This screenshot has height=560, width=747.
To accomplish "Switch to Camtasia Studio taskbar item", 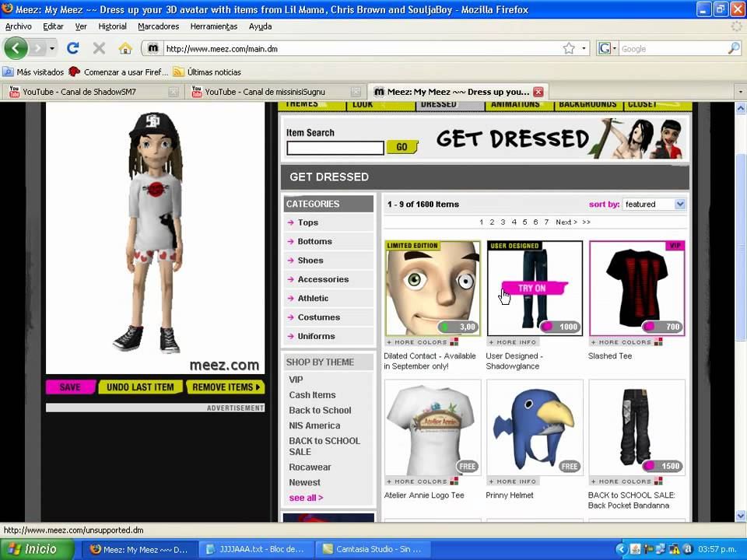I will pos(373,549).
